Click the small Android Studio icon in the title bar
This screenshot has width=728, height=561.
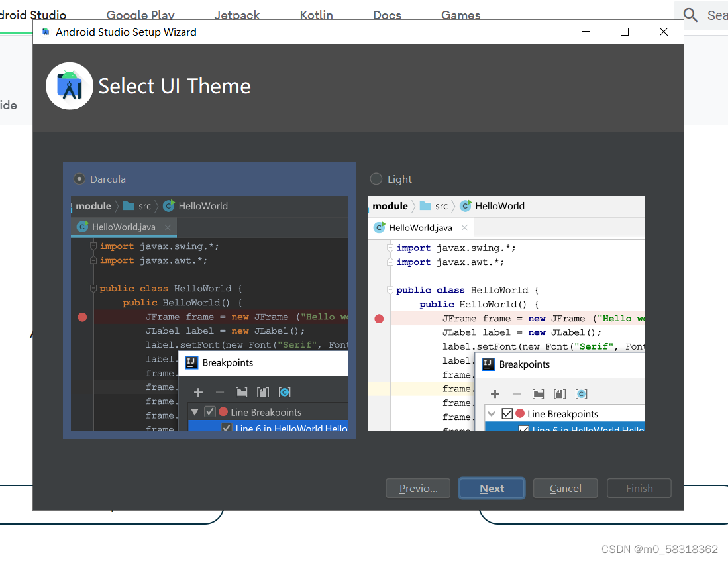[46, 32]
